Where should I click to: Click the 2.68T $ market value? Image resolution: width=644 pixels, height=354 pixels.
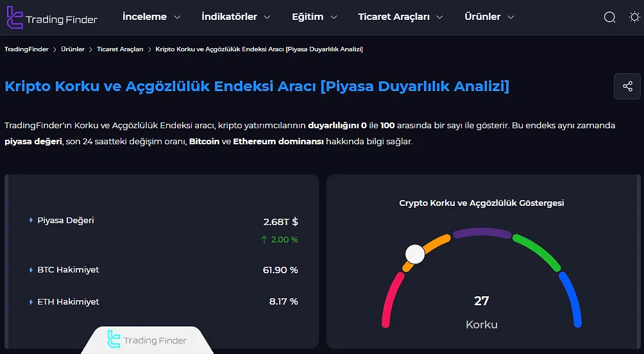(280, 222)
